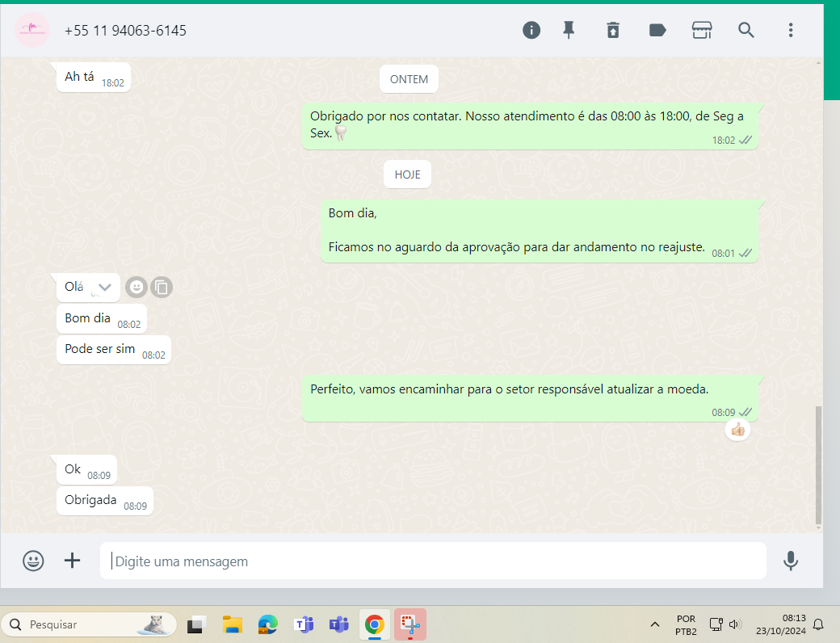Image resolution: width=840 pixels, height=643 pixels.
Task: Click the Digite uma mensagem input field
Action: tap(433, 561)
